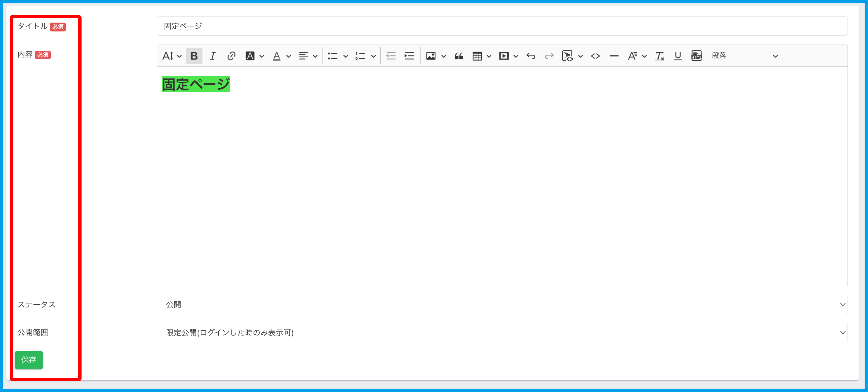The image size is (868, 392).
Task: Click the insert image icon
Action: 431,56
